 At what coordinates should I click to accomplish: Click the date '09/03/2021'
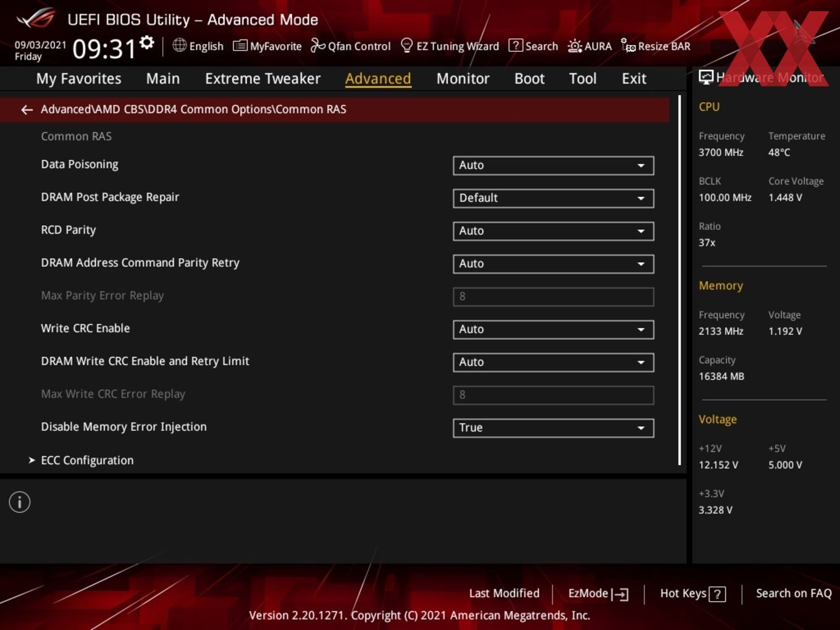point(40,45)
